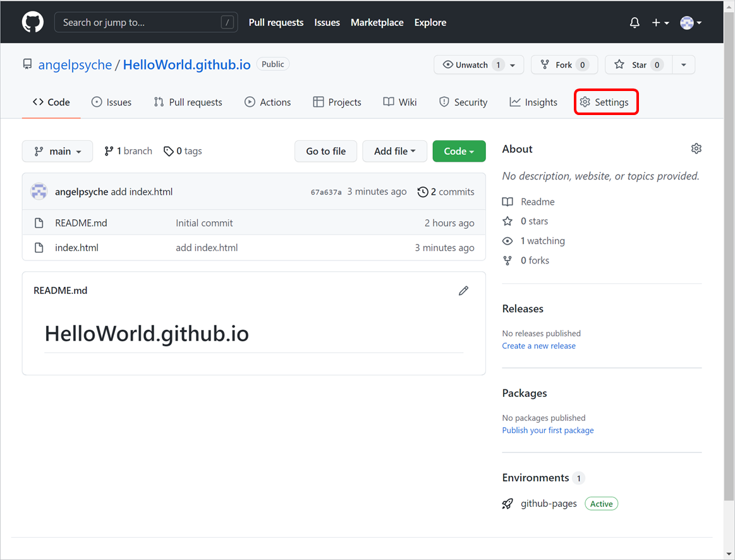Open the index.html row commit message
Screen dimensions: 735x560
click(x=207, y=248)
